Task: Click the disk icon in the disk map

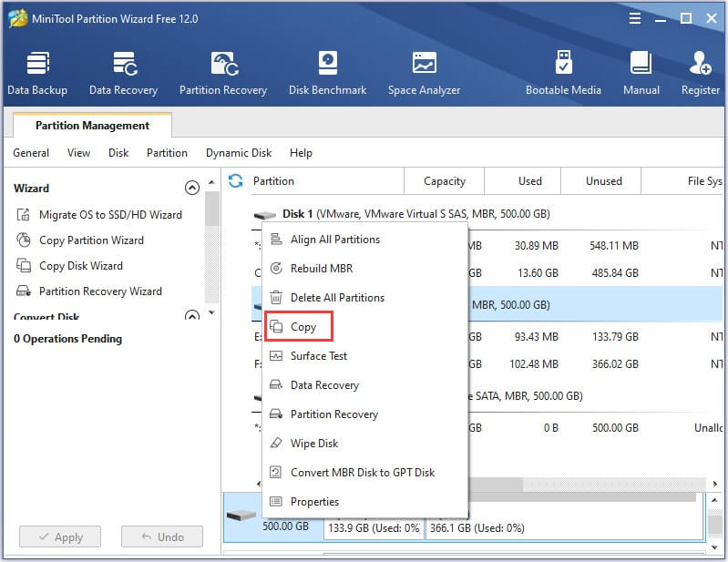Action: click(x=241, y=515)
